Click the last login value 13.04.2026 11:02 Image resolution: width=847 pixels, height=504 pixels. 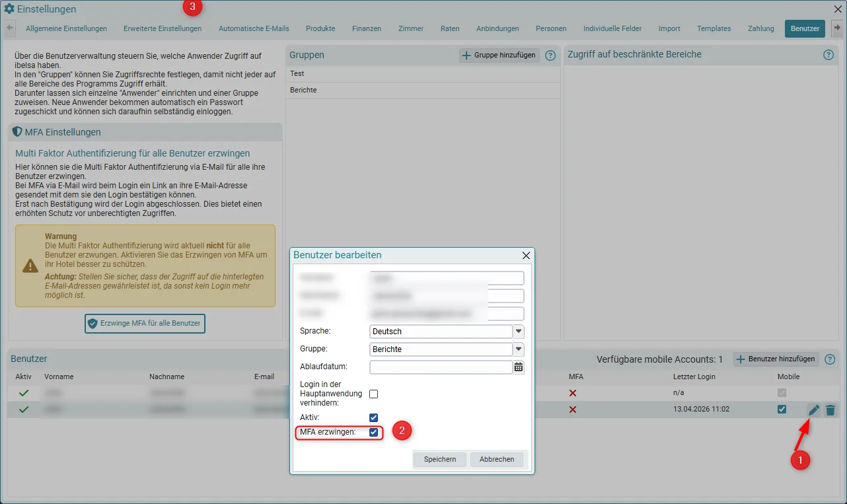701,410
